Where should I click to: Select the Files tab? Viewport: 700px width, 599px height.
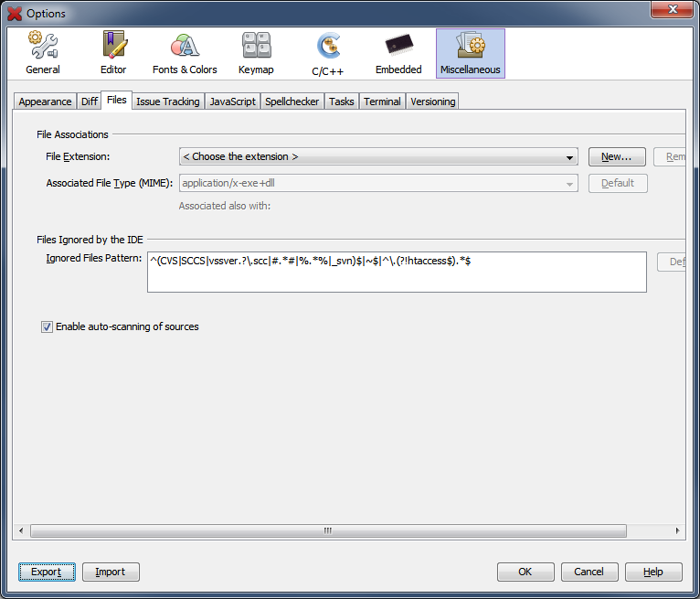(x=117, y=100)
